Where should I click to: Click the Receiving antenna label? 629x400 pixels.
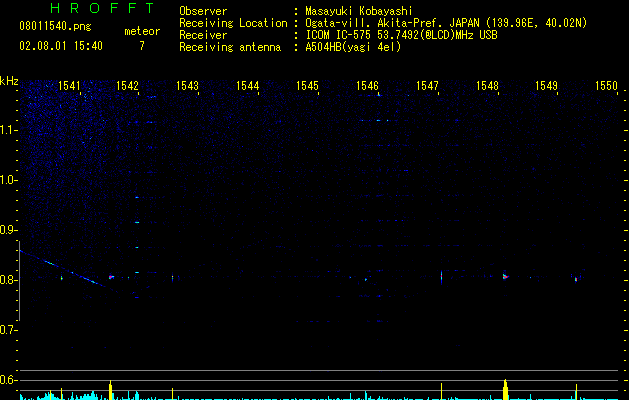230,47
